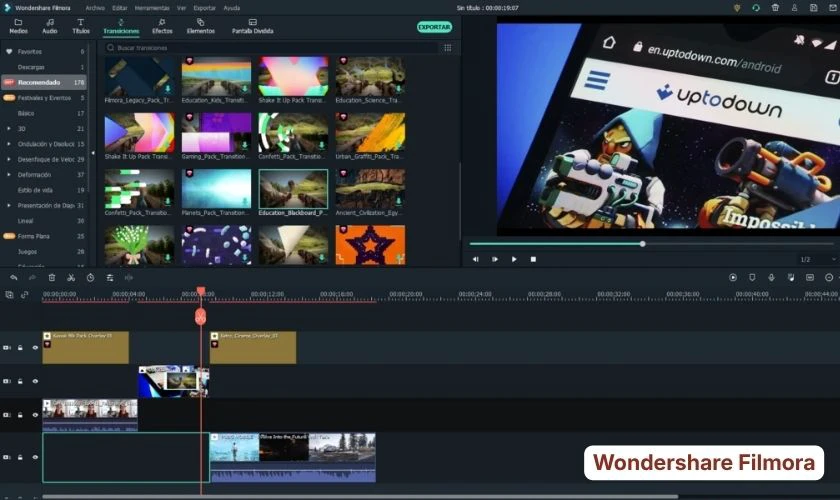This screenshot has width=840, height=500.
Task: Play the preview video
Action: (x=514, y=259)
